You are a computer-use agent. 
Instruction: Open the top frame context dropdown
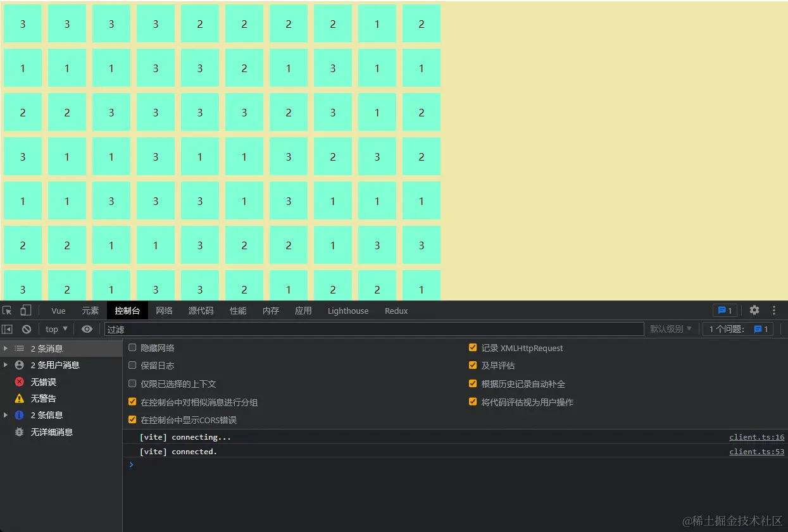point(56,329)
